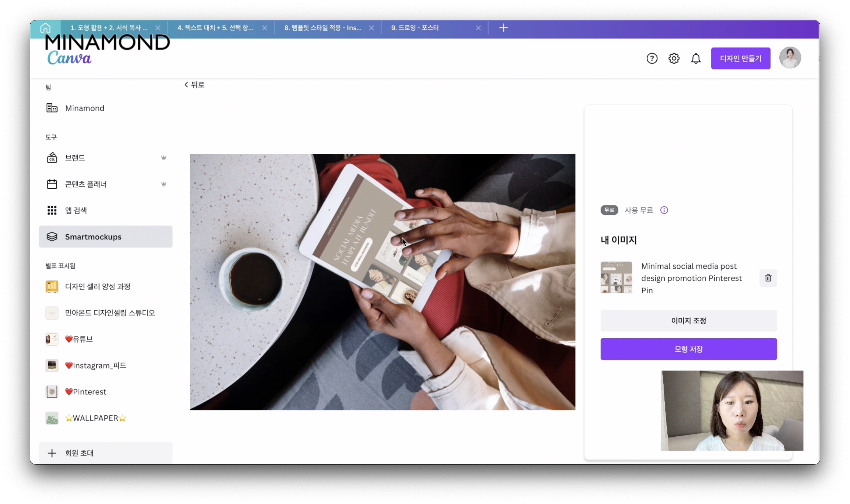Open settings gear icon

click(673, 59)
